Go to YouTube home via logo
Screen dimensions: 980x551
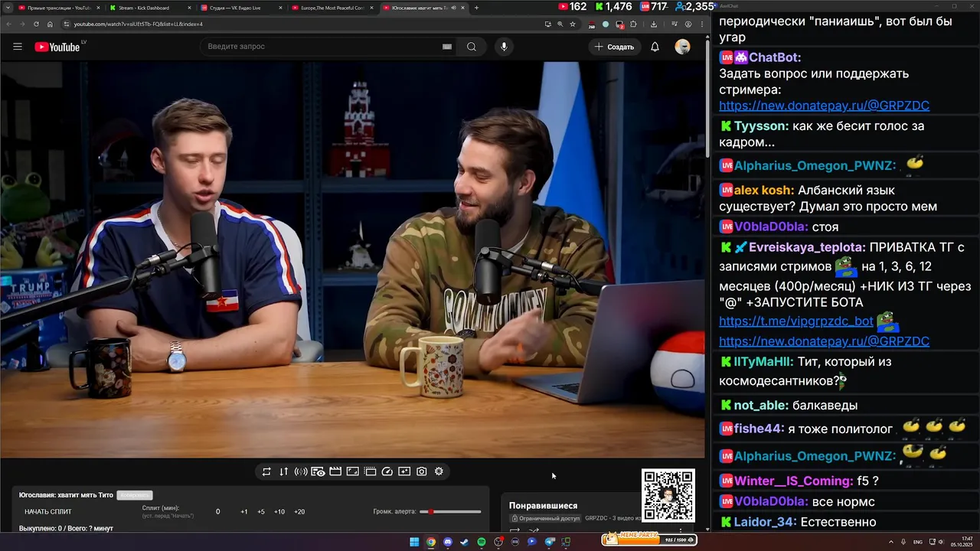coord(57,47)
